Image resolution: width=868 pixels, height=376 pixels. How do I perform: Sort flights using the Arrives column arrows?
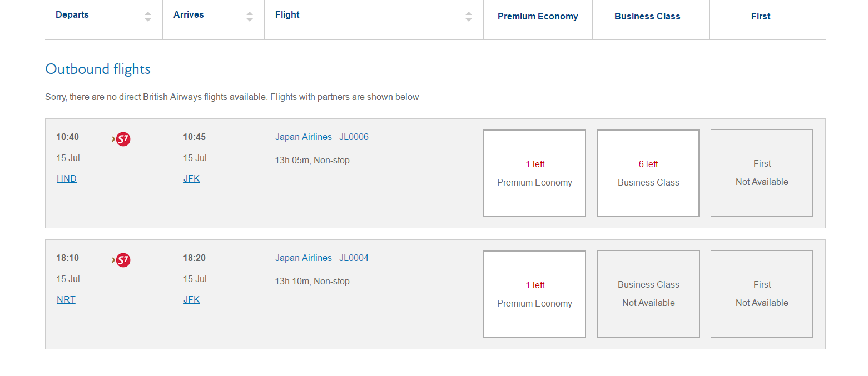click(x=250, y=17)
